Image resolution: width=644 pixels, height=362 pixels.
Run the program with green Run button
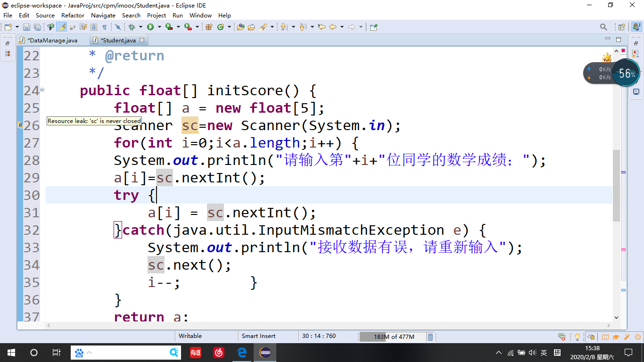click(150, 27)
